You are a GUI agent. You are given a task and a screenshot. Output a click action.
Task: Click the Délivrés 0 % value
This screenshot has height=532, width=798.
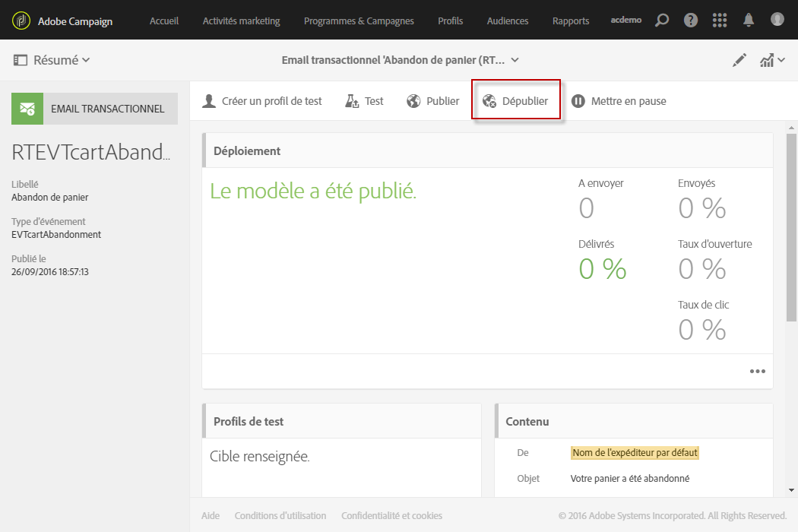(x=603, y=269)
